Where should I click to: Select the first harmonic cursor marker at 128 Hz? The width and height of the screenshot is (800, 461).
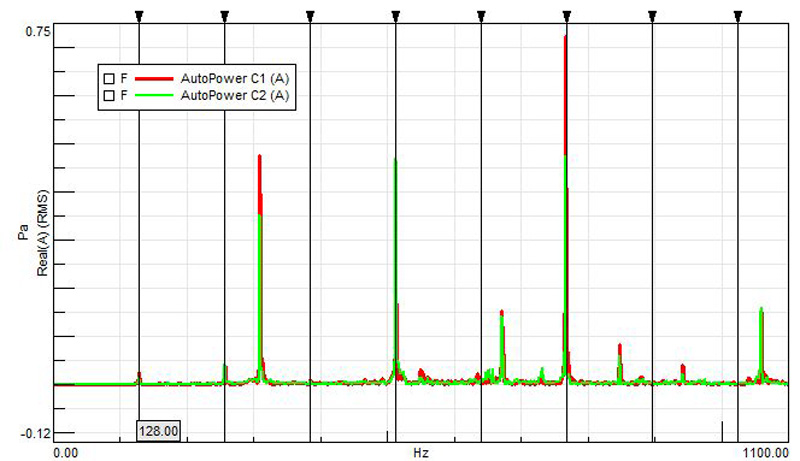[139, 16]
